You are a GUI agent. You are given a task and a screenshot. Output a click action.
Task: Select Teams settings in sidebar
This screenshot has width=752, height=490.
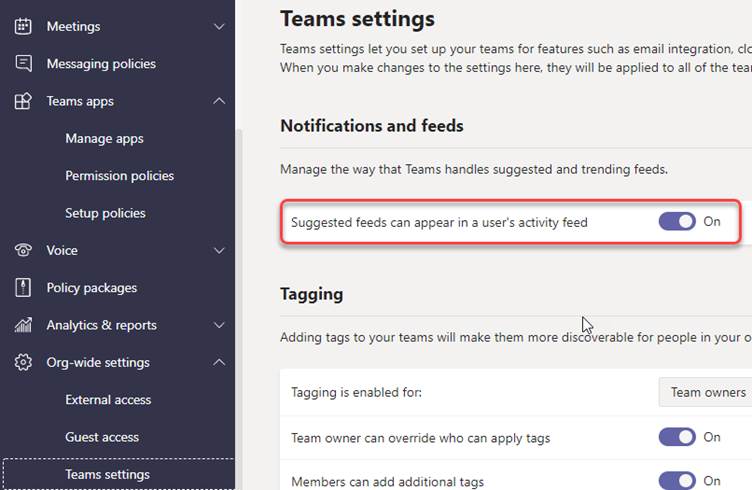pos(118,474)
